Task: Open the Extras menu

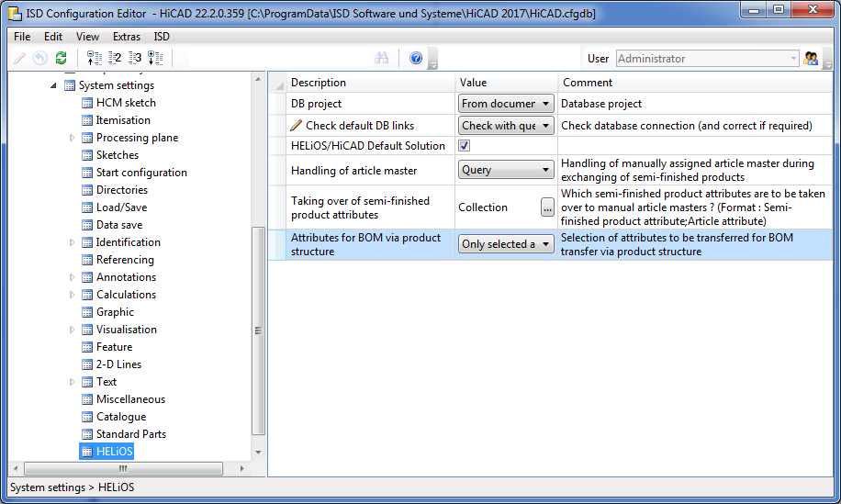Action: point(127,37)
